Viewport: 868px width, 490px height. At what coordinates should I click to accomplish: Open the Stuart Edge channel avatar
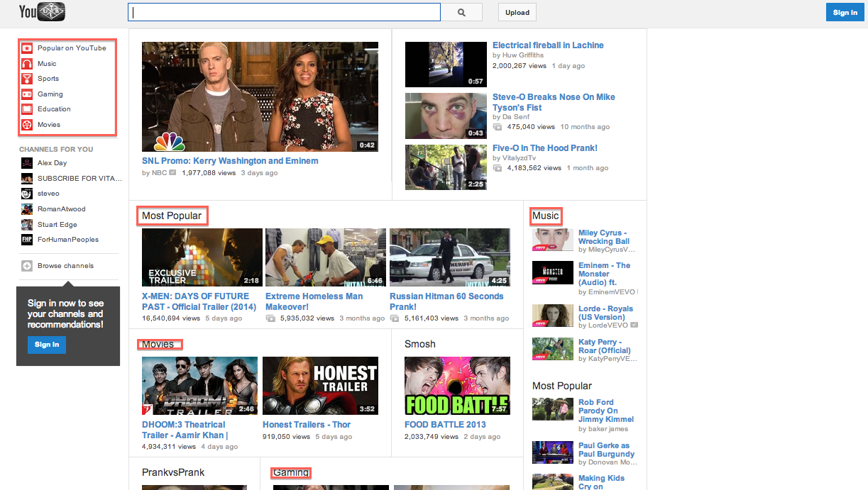(x=26, y=225)
